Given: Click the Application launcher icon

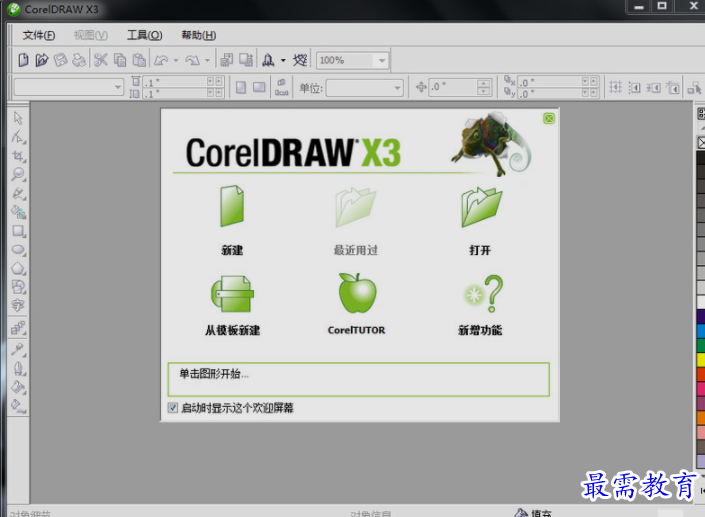Looking at the screenshot, I should tap(268, 60).
